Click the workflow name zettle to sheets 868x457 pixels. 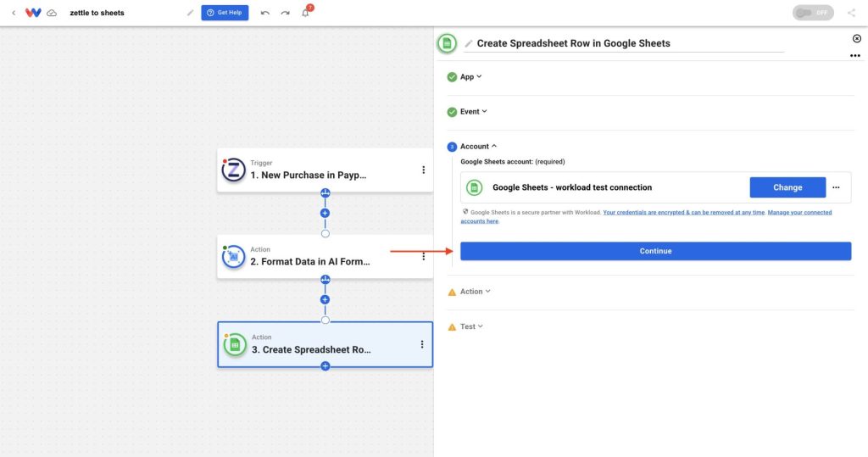click(x=97, y=13)
